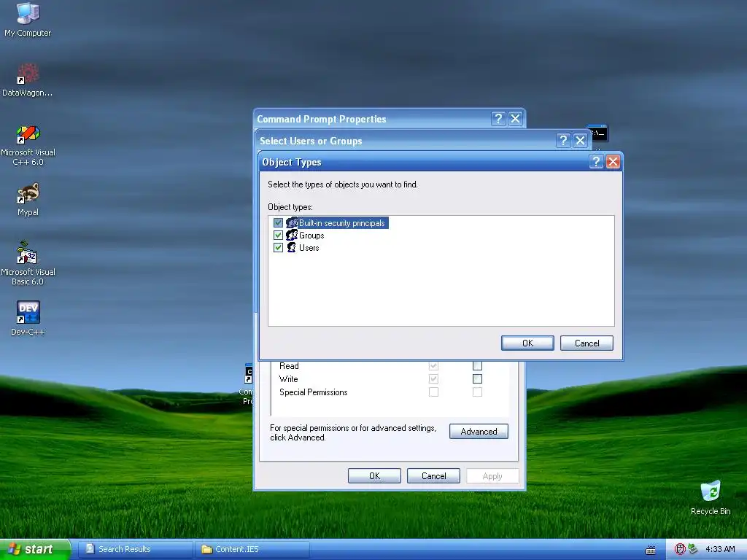The image size is (747, 560).
Task: Click Cancel in Command Prompt Properties
Action: [433, 475]
